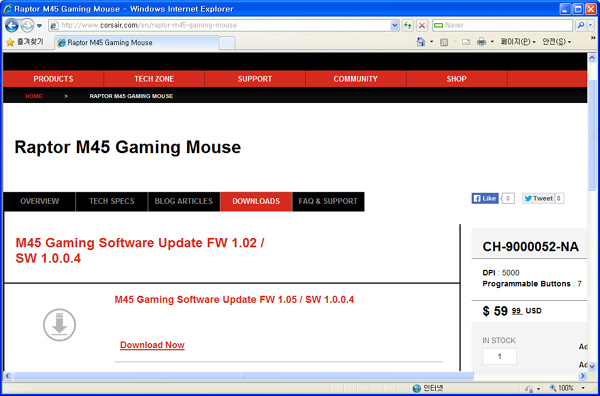Open the SUPPORT navigation menu
Image resolution: width=600 pixels, height=396 pixels.
coord(255,79)
